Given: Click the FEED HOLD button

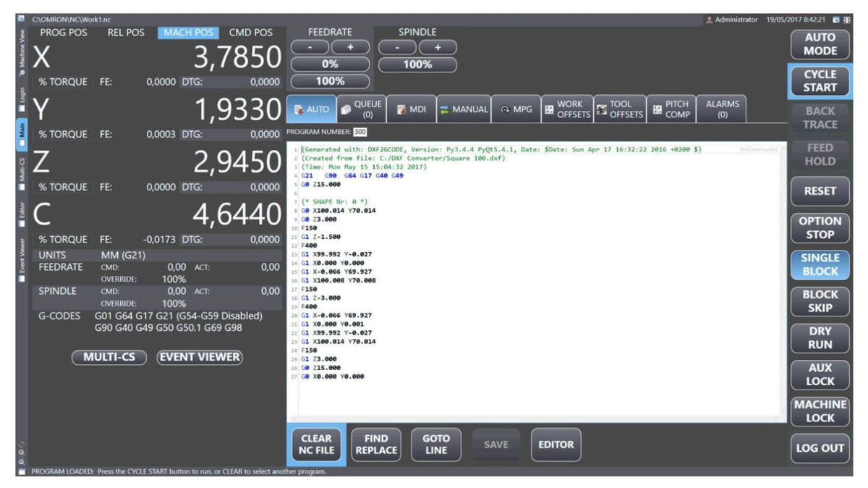Looking at the screenshot, I should click(x=820, y=154).
